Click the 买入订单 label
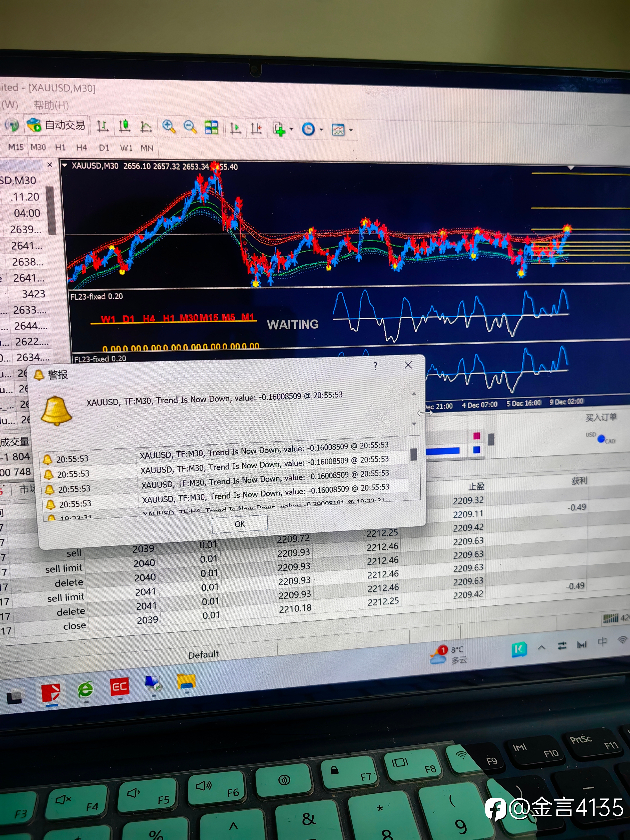This screenshot has width=630, height=840. pyautogui.click(x=601, y=417)
